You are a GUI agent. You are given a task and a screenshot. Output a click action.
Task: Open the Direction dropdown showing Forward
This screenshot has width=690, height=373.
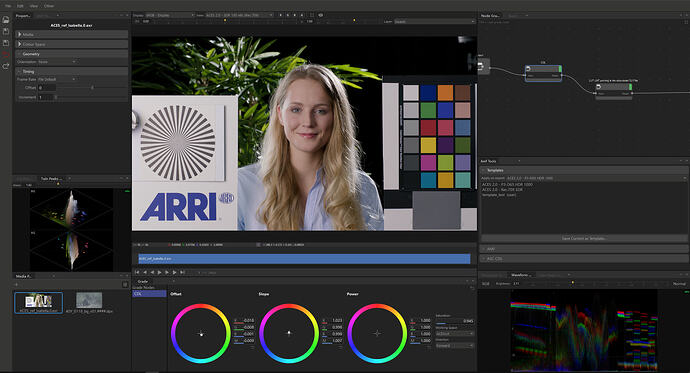pyautogui.click(x=455, y=346)
